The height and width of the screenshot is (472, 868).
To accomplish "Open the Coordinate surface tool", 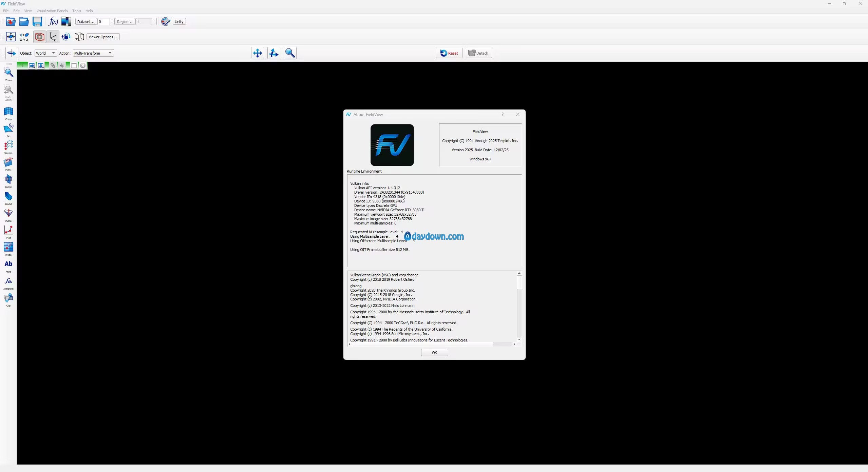I will [8, 180].
